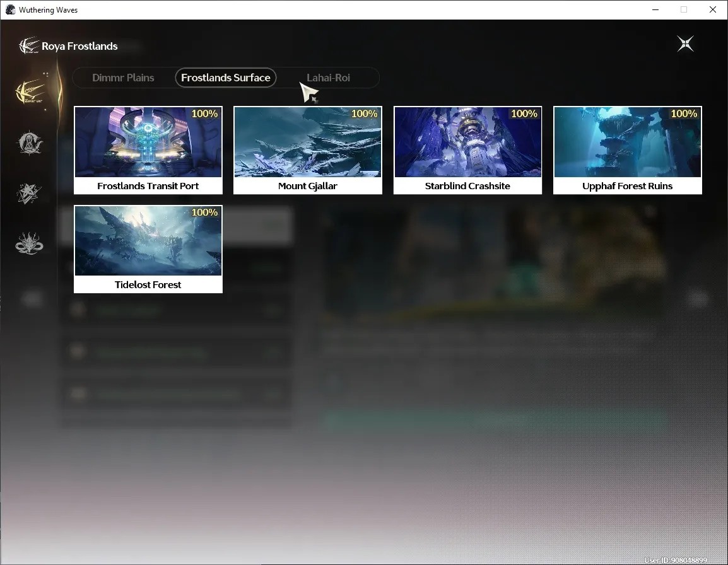Select the Starblind Crashsite card
Screen dimensions: 728x565
click(467, 150)
